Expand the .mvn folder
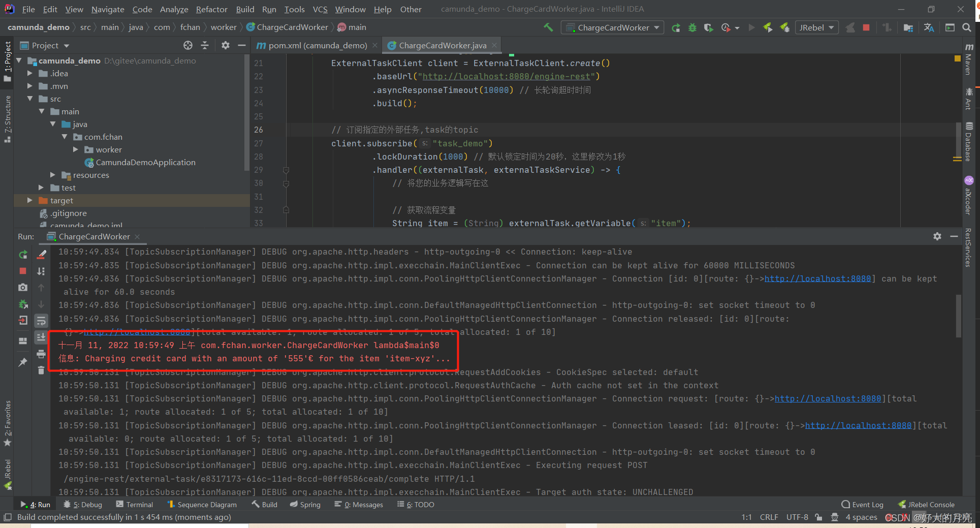Screen dimensions: 980x528 coord(30,86)
